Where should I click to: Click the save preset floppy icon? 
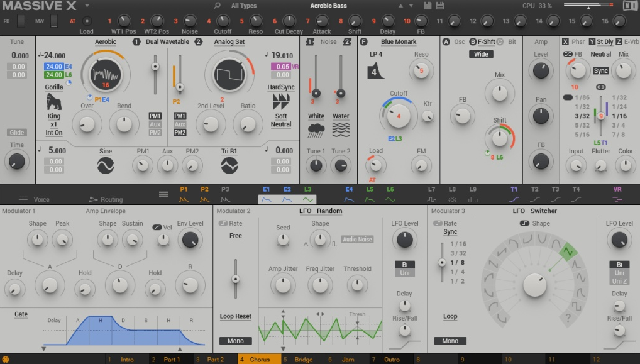428,6
